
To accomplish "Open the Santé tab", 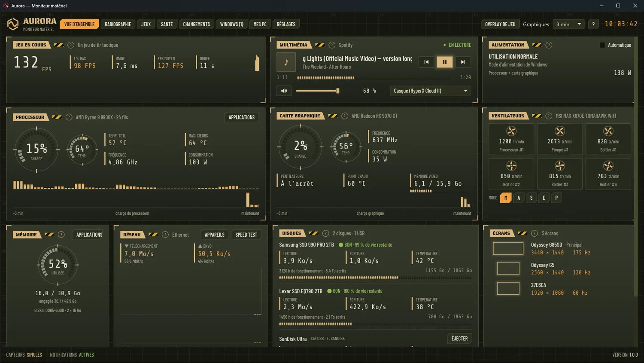I will 167,24.
